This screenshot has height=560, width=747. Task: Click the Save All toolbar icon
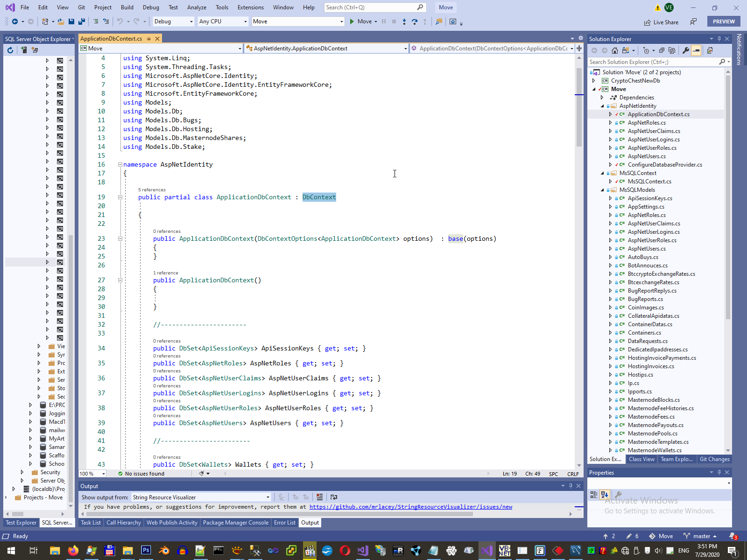coord(82,21)
